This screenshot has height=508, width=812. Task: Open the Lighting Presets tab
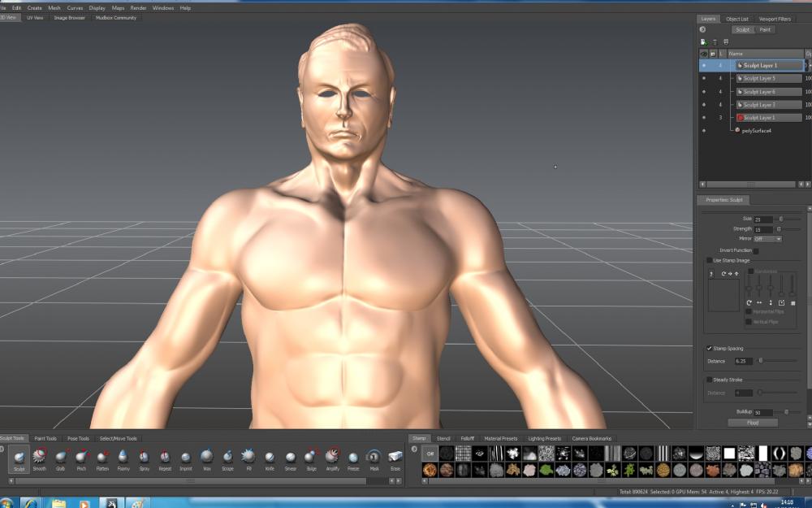(544, 439)
